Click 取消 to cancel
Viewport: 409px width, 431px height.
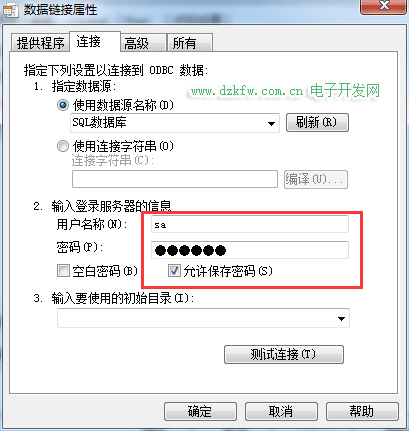pos(281,411)
